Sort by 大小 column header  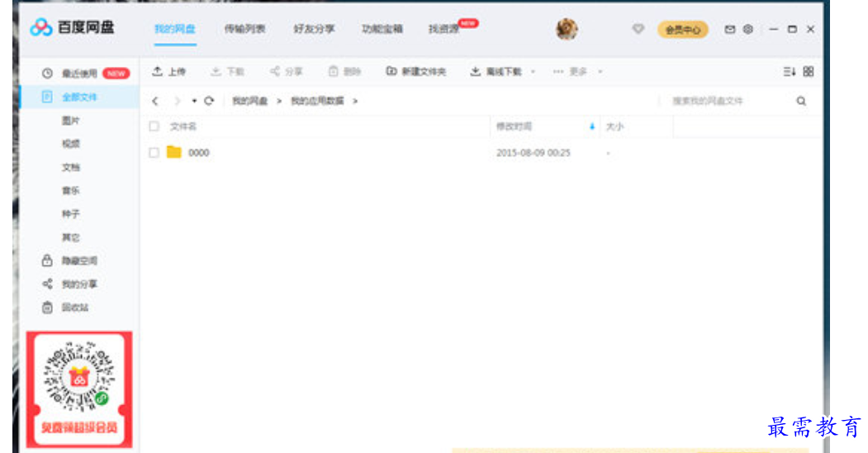click(x=614, y=126)
